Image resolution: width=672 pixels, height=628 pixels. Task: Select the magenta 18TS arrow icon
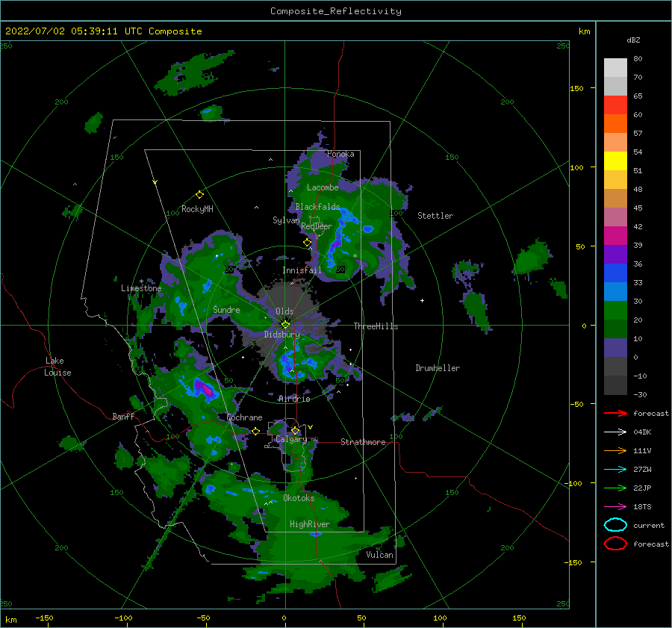(x=615, y=507)
